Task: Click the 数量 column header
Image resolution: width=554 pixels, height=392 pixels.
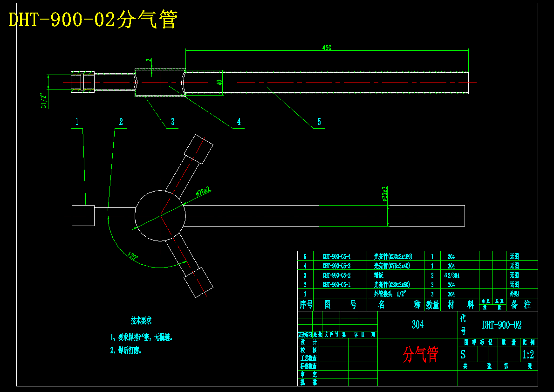Action: (x=432, y=304)
